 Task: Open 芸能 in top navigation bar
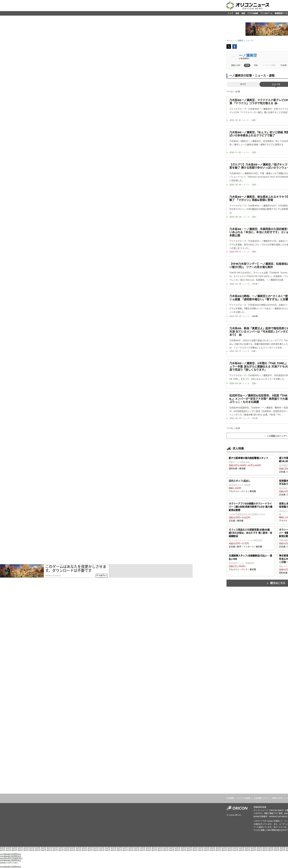pyautogui.click(x=237, y=13)
